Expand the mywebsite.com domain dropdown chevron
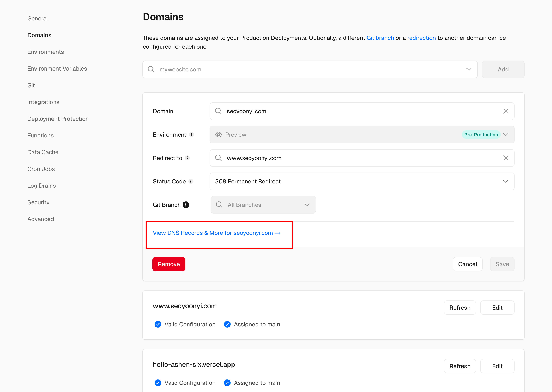The width and height of the screenshot is (552, 392). click(469, 69)
